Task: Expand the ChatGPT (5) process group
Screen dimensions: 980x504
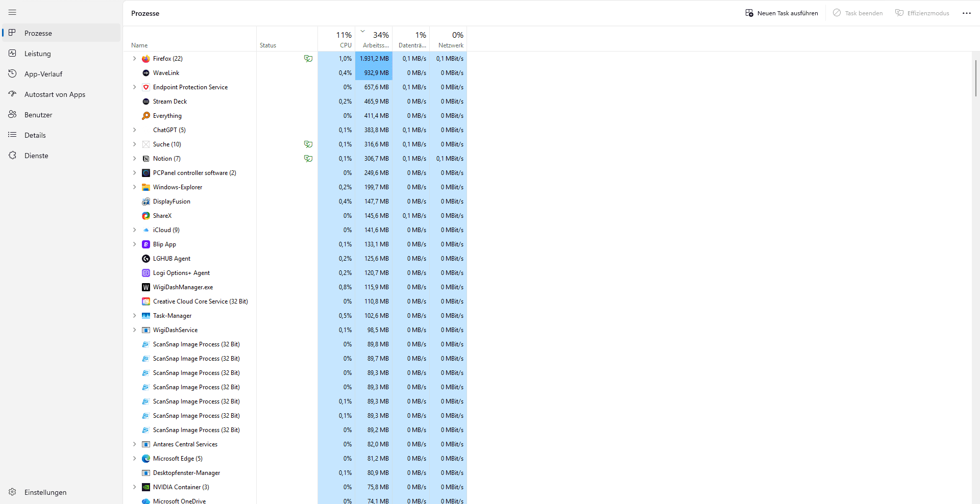Action: click(135, 130)
